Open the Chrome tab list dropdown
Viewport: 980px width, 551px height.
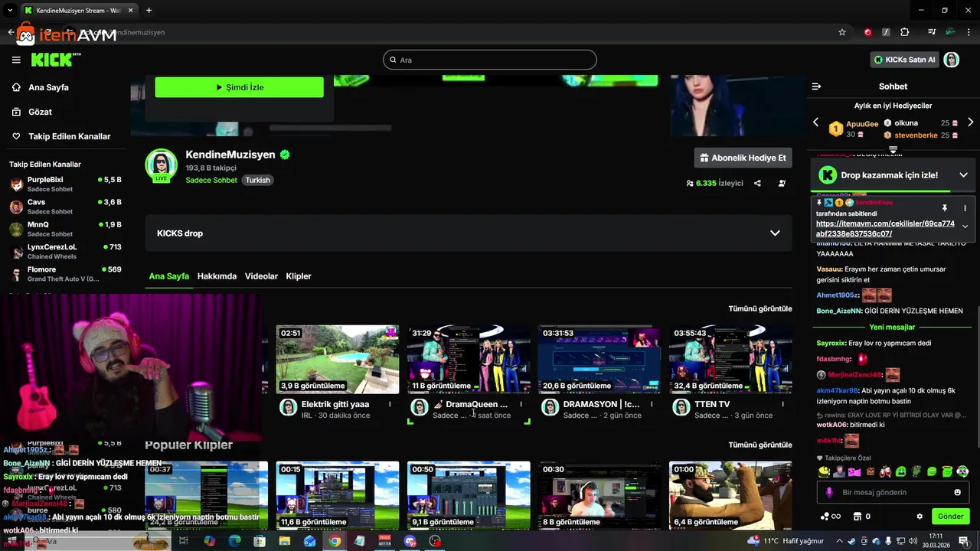[10, 10]
